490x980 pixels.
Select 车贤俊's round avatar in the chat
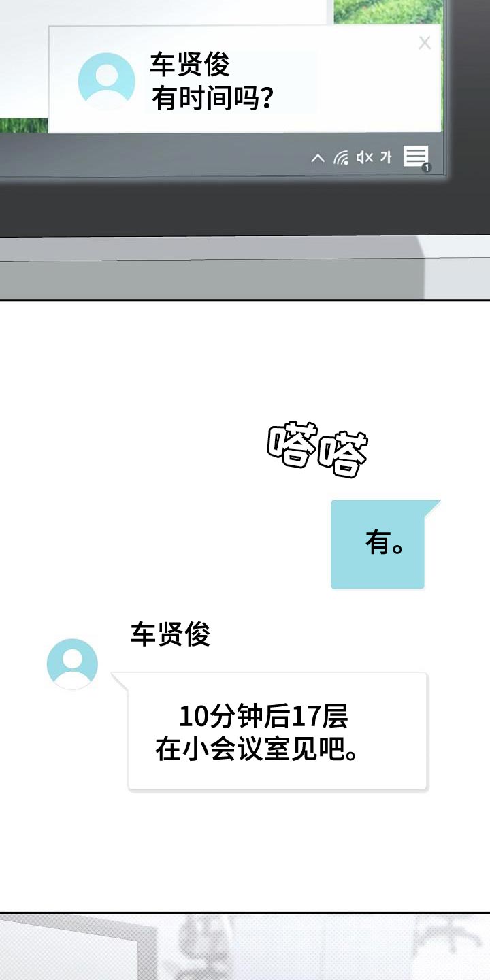pyautogui.click(x=72, y=664)
